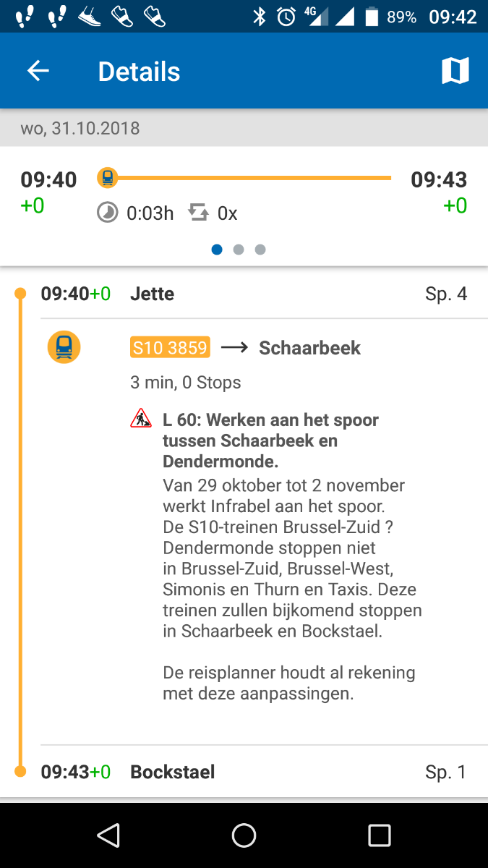488x868 pixels.
Task: Open the map view icon
Action: pos(455,71)
